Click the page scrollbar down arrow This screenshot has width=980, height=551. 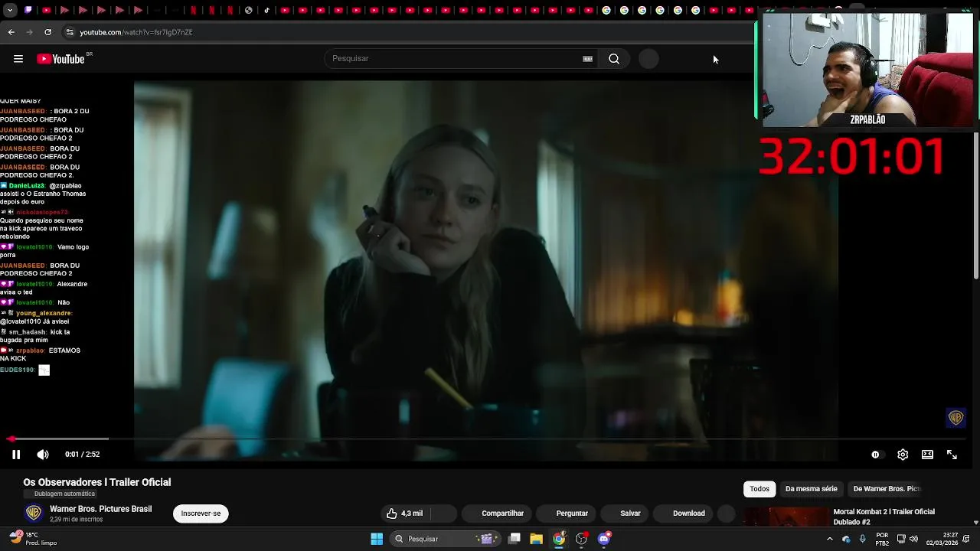(x=975, y=522)
